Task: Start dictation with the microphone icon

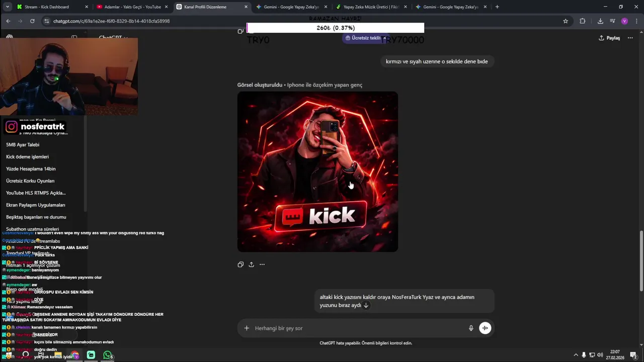Action: (x=471, y=328)
